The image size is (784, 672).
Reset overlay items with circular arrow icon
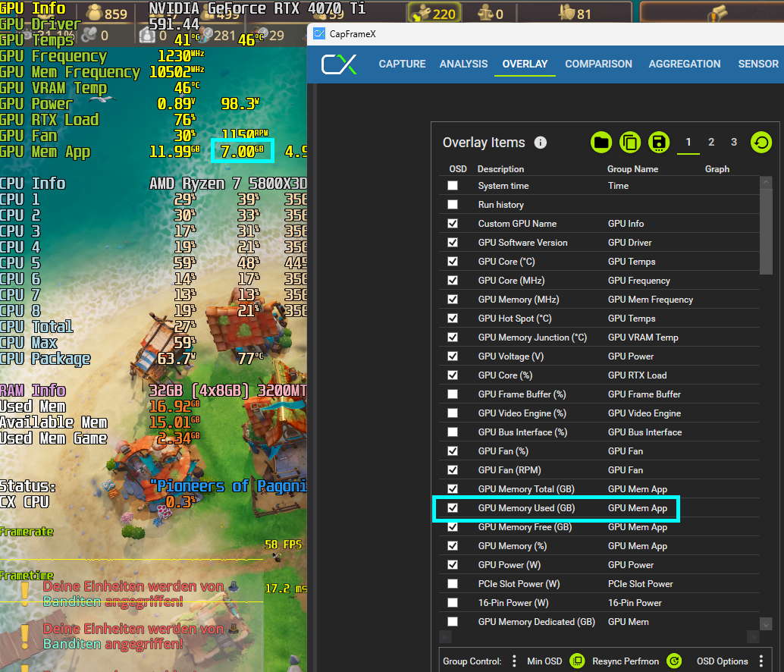tap(761, 143)
